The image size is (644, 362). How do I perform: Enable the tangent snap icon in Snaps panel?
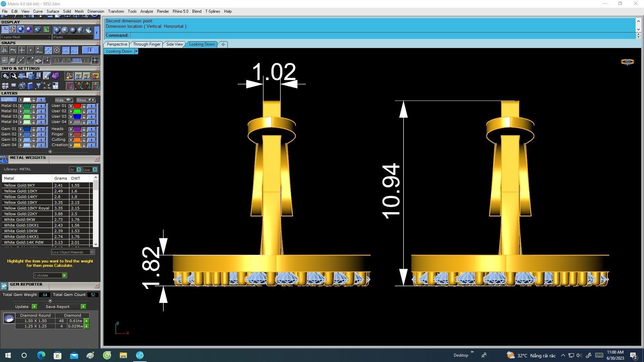(13, 50)
